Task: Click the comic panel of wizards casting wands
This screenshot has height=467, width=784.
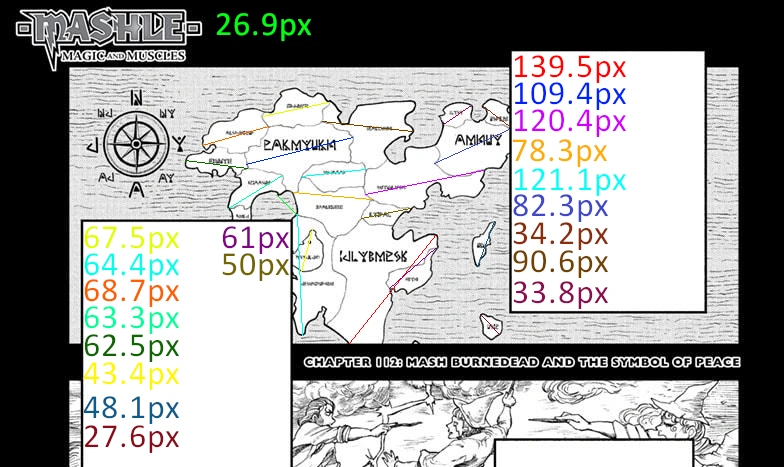Action: coord(514,424)
